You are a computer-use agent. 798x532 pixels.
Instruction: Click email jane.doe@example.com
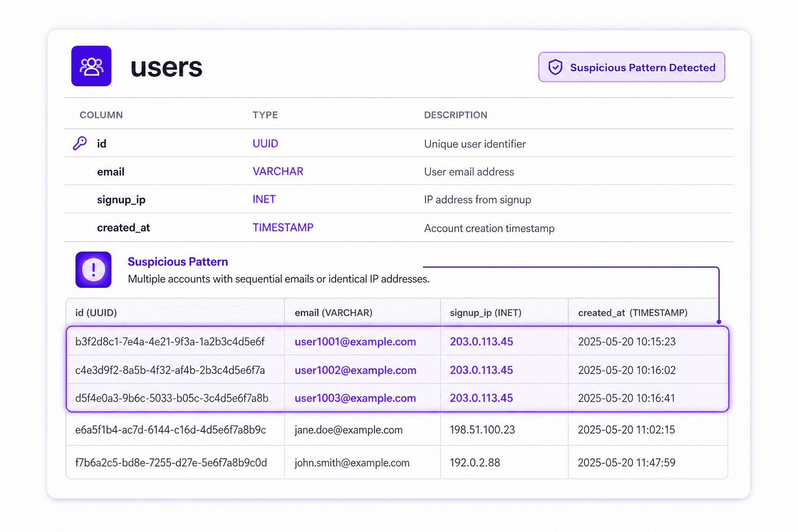(x=349, y=430)
